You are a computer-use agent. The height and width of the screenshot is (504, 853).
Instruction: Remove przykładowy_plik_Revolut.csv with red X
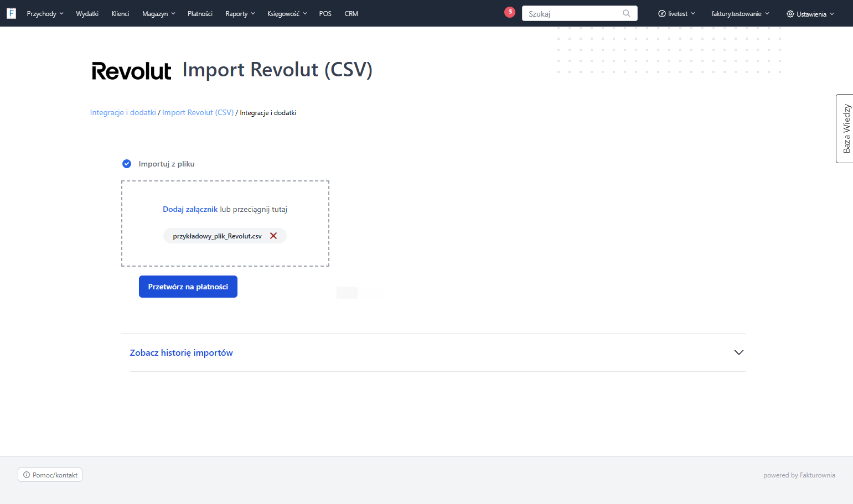273,236
